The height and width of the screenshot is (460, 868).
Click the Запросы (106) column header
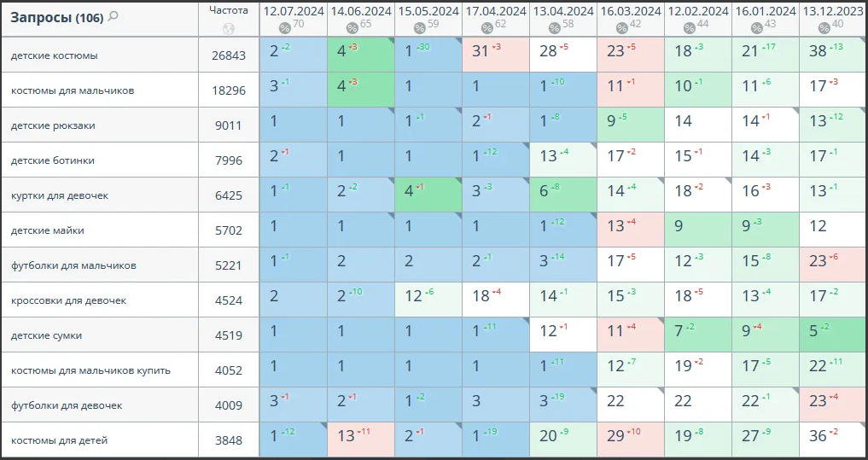pos(55,18)
